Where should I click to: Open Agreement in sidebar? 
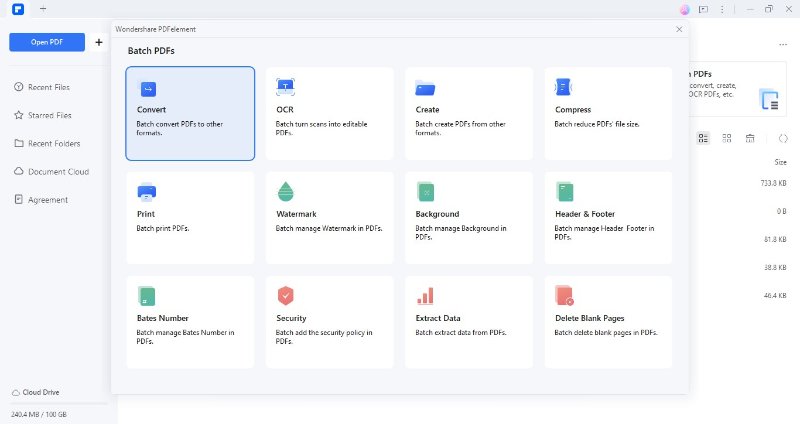[x=47, y=199]
